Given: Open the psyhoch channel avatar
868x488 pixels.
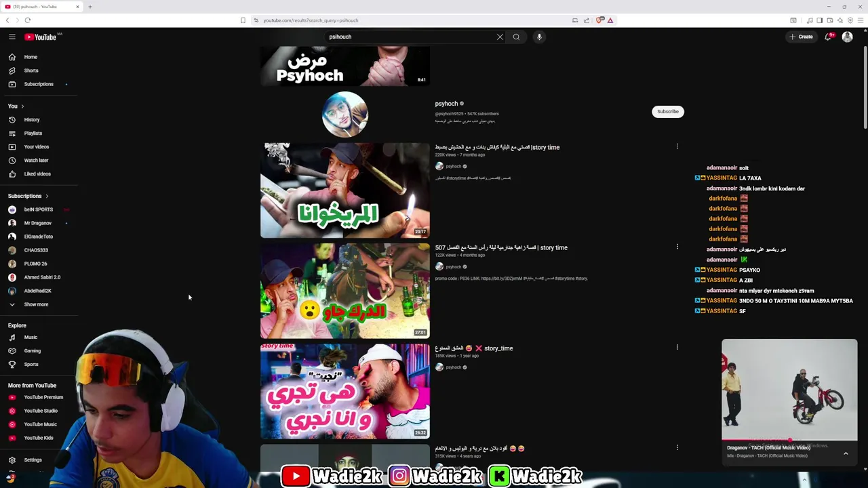Looking at the screenshot, I should [x=344, y=114].
